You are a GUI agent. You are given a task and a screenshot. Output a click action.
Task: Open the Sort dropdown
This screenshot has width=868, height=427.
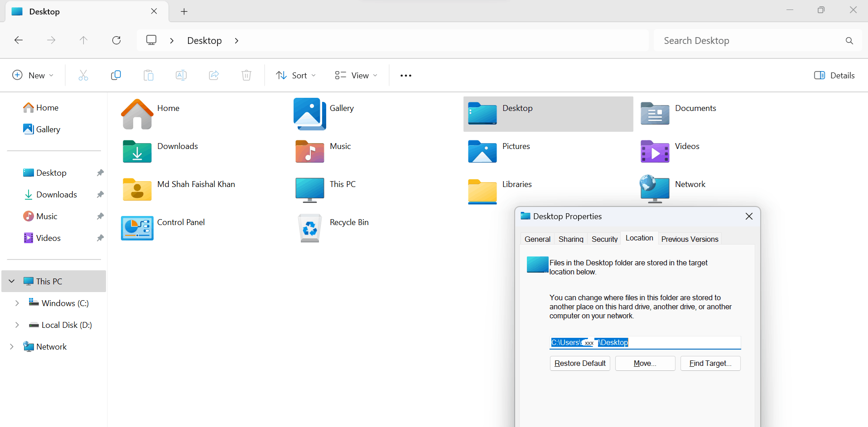296,75
